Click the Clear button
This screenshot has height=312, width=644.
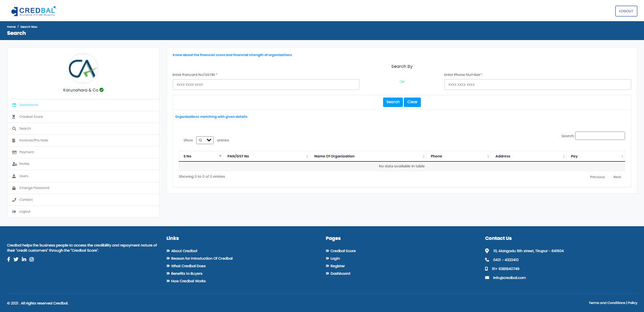pyautogui.click(x=412, y=102)
